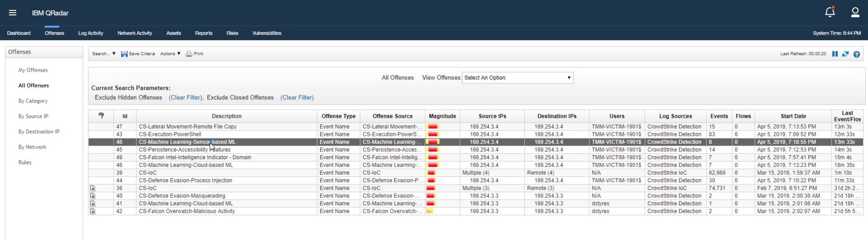
Task: Open the View Offenses select option dropdown
Action: coord(518,78)
